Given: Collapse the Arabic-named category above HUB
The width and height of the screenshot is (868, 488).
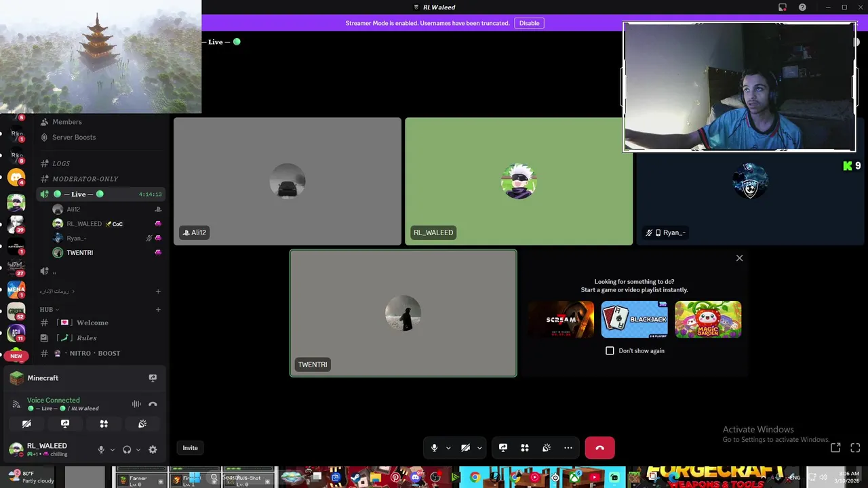Looking at the screenshot, I should point(57,291).
